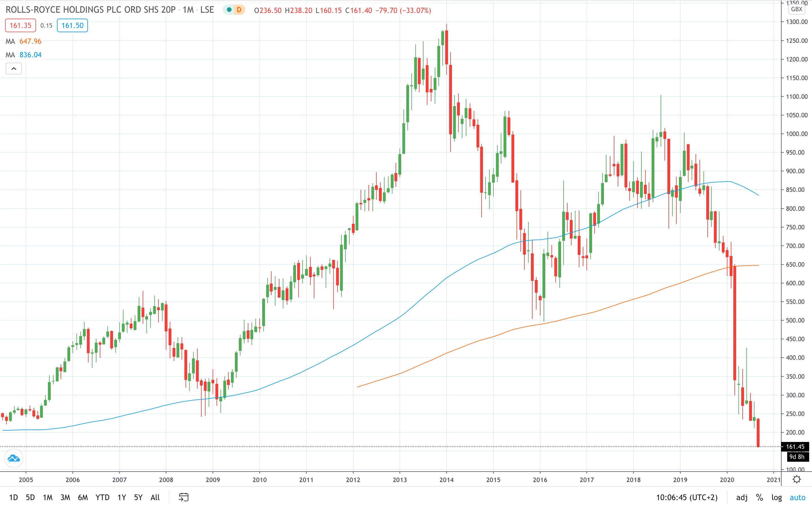This screenshot has width=812, height=508.
Task: Click the delayed data 'D' indicator
Action: click(239, 10)
